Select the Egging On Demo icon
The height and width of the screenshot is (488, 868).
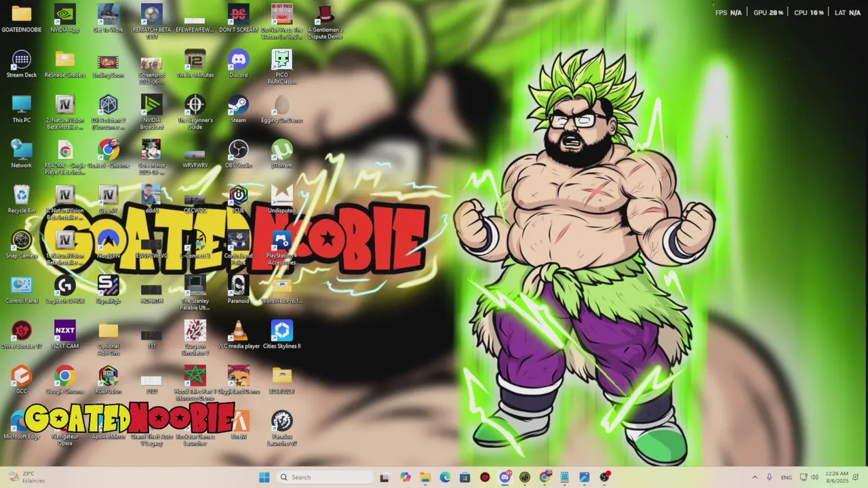point(282,109)
